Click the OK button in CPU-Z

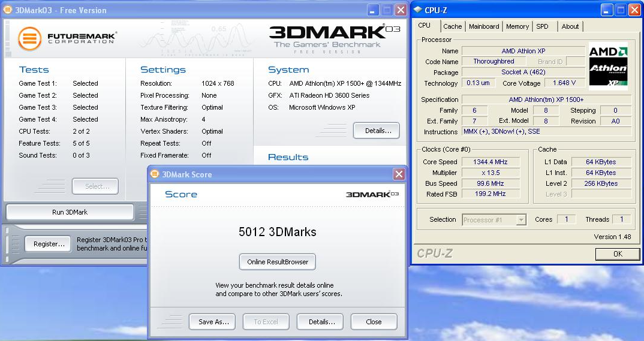[618, 254]
